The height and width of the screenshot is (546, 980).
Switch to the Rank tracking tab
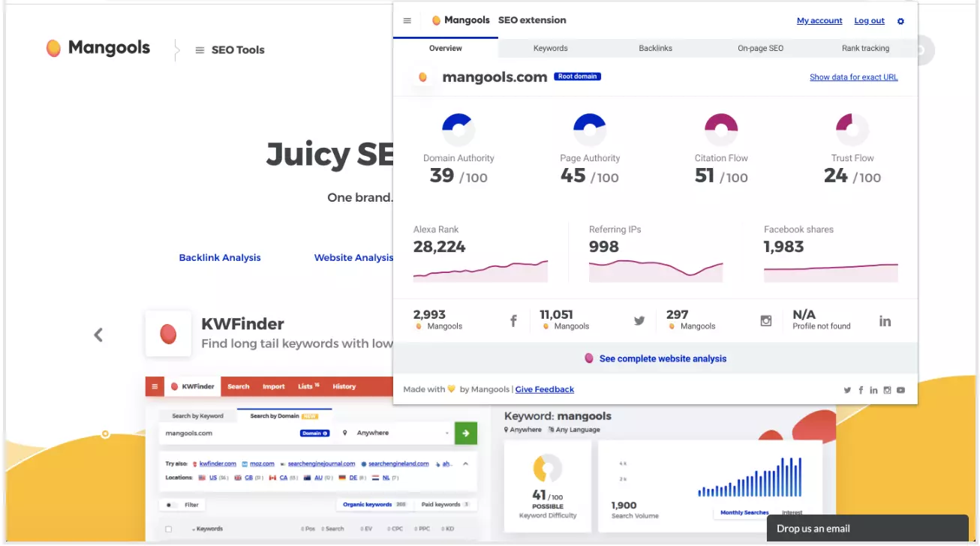pyautogui.click(x=865, y=48)
